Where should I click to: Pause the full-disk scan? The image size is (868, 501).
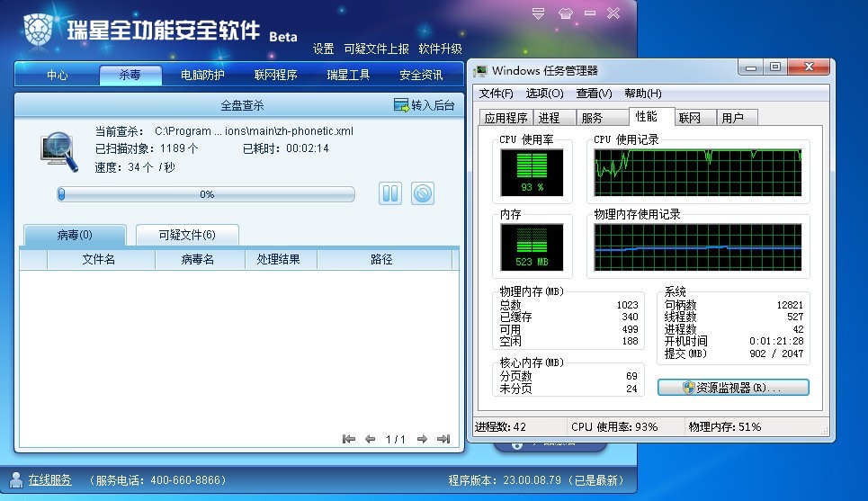(x=390, y=193)
